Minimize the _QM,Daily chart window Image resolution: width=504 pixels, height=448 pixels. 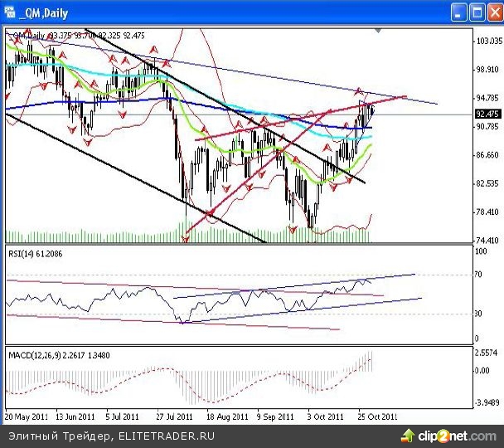tap(460, 12)
